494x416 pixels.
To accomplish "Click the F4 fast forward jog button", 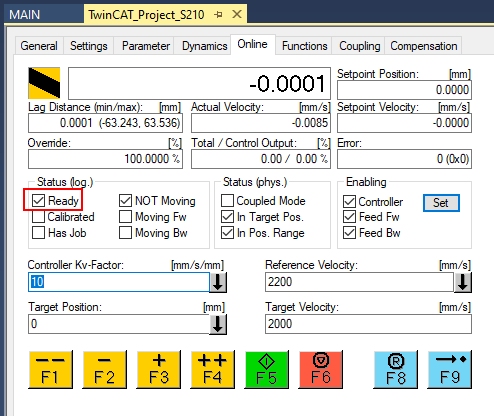I will [212, 369].
